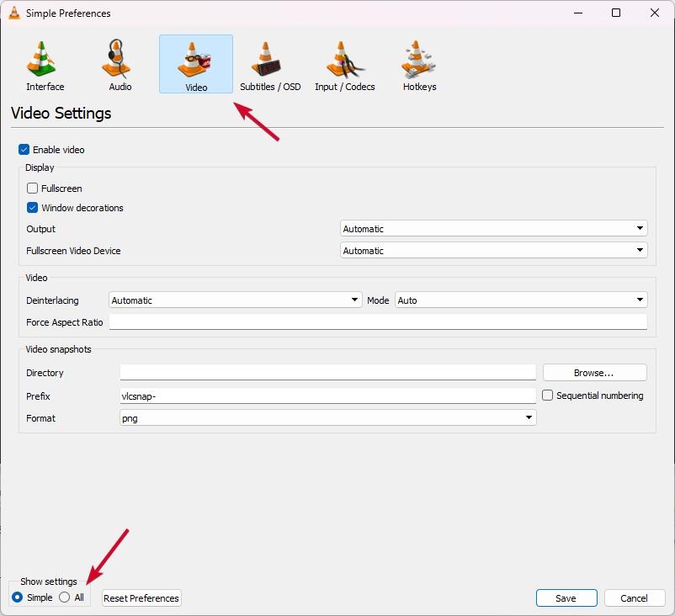Open Audio preferences headphone cone icon

point(116,59)
